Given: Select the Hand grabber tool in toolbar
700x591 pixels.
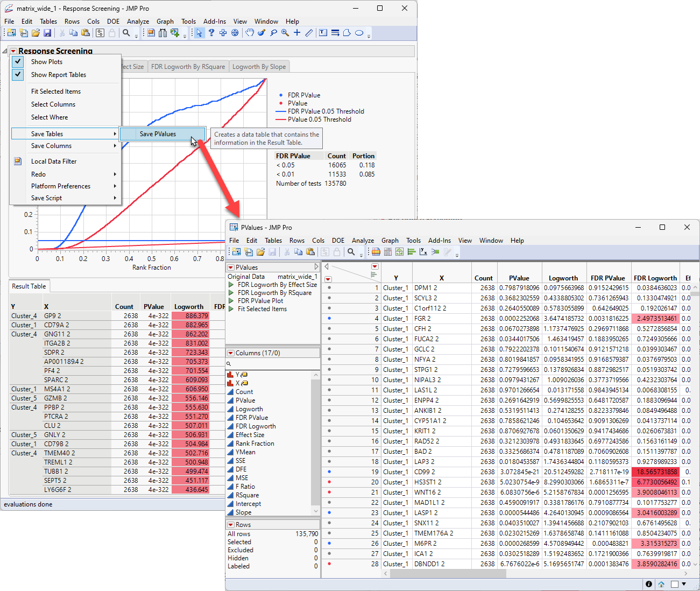Looking at the screenshot, I should coord(250,33).
